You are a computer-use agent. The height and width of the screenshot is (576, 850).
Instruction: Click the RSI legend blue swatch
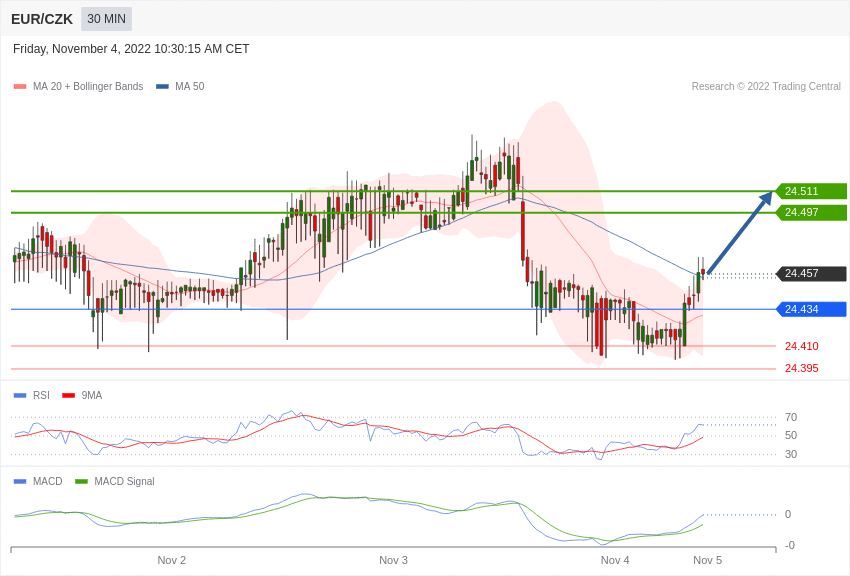(20, 396)
